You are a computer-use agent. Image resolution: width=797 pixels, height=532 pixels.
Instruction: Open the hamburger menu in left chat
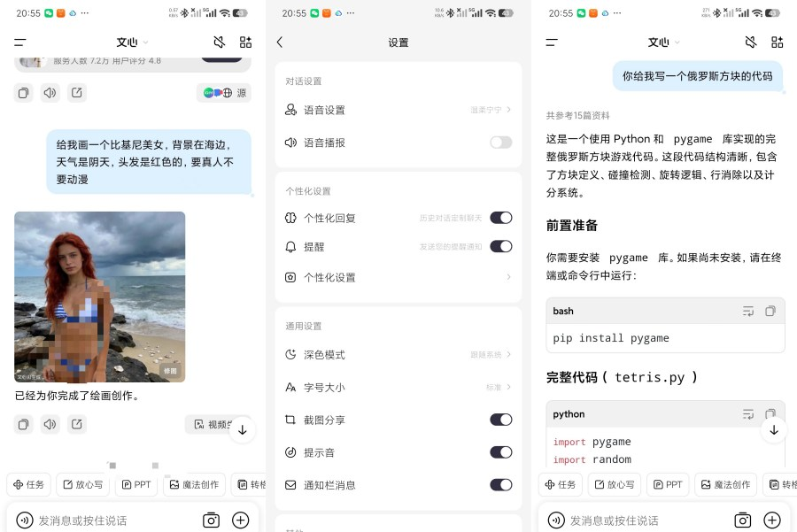point(19,42)
